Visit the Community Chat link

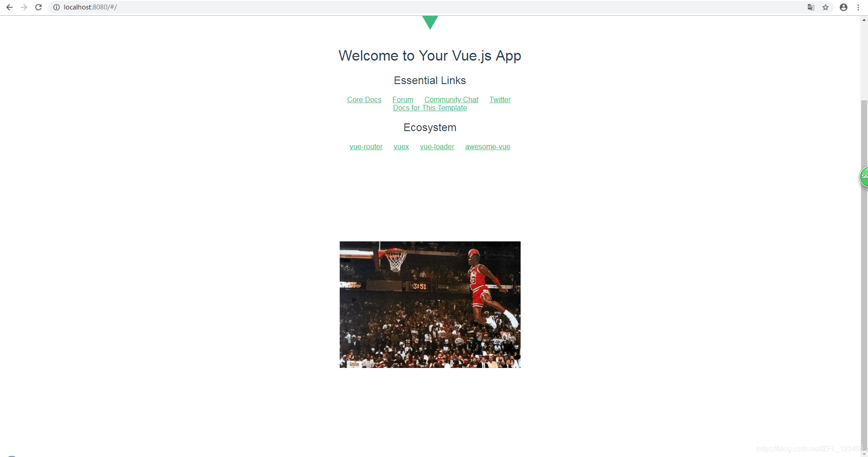click(x=451, y=99)
